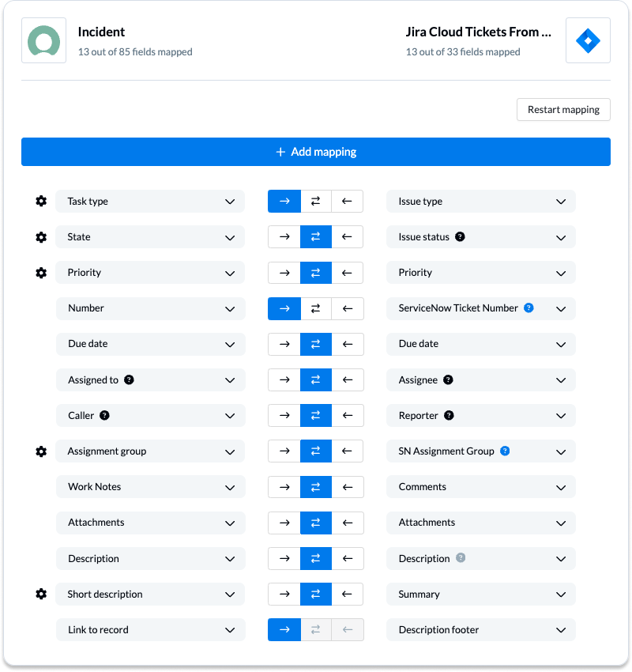
Task: Switch State mapping to right-only sync
Action: (x=284, y=236)
